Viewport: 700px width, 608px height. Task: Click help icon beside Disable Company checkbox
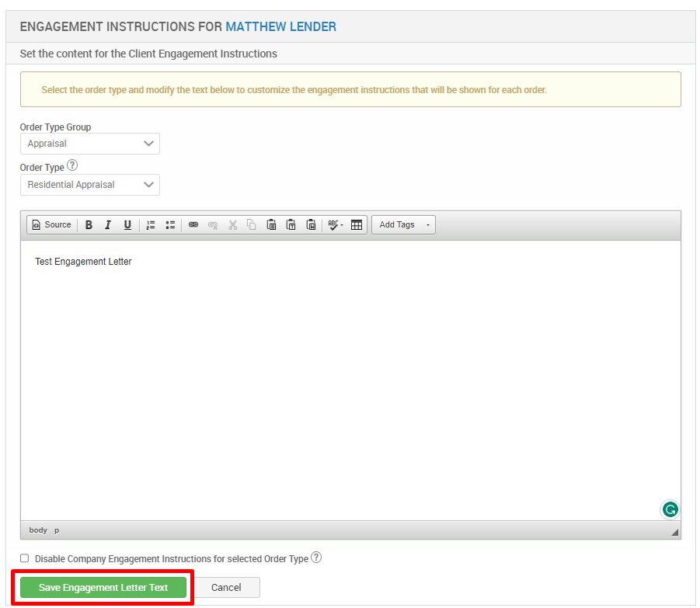(x=316, y=558)
